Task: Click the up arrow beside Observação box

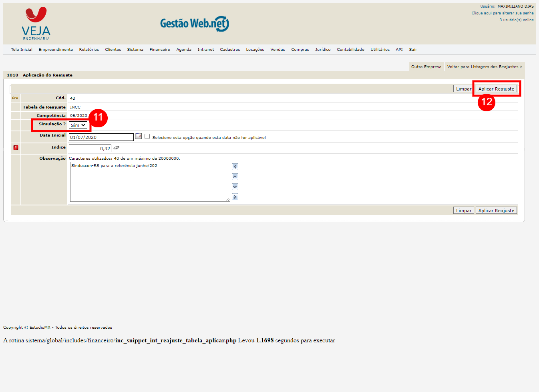Action: (x=235, y=177)
